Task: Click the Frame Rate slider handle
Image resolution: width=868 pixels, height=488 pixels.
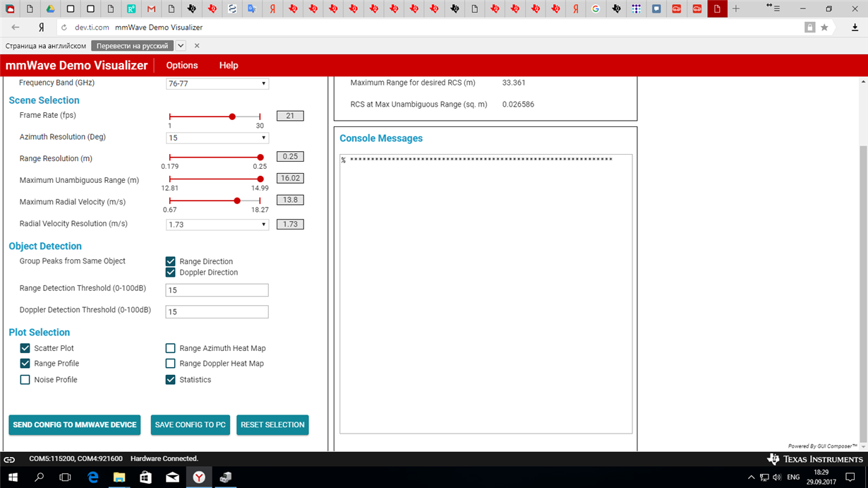Action: click(x=232, y=117)
